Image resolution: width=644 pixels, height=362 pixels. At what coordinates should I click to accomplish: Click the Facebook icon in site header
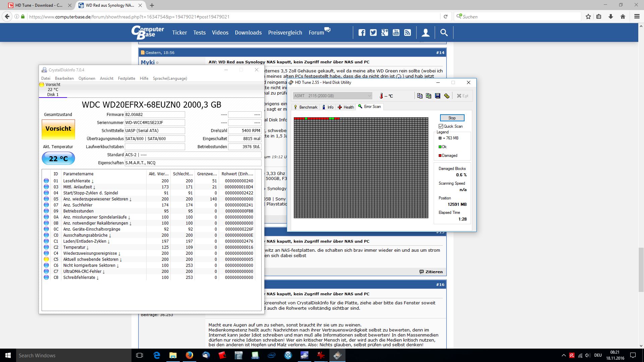(362, 33)
